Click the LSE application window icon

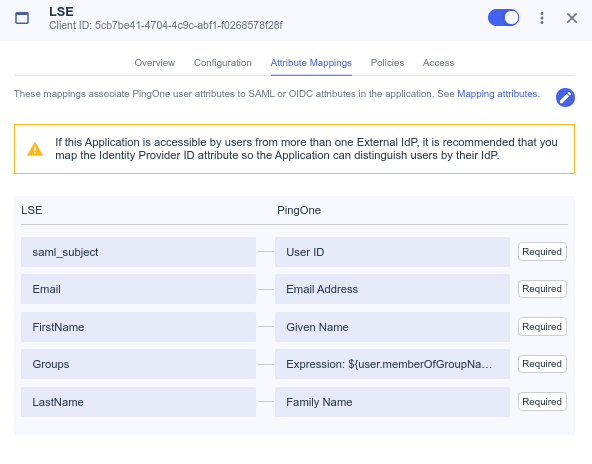pyautogui.click(x=22, y=18)
